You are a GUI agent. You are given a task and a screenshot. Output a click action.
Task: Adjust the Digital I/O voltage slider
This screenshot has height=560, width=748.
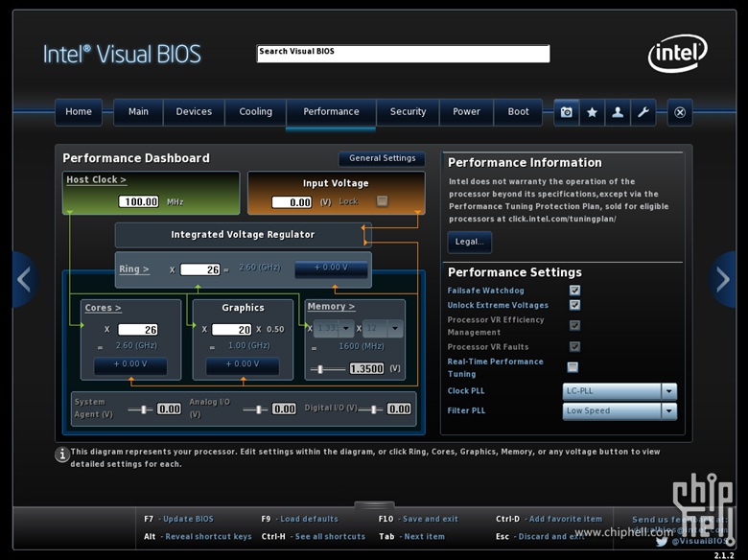coord(371,409)
